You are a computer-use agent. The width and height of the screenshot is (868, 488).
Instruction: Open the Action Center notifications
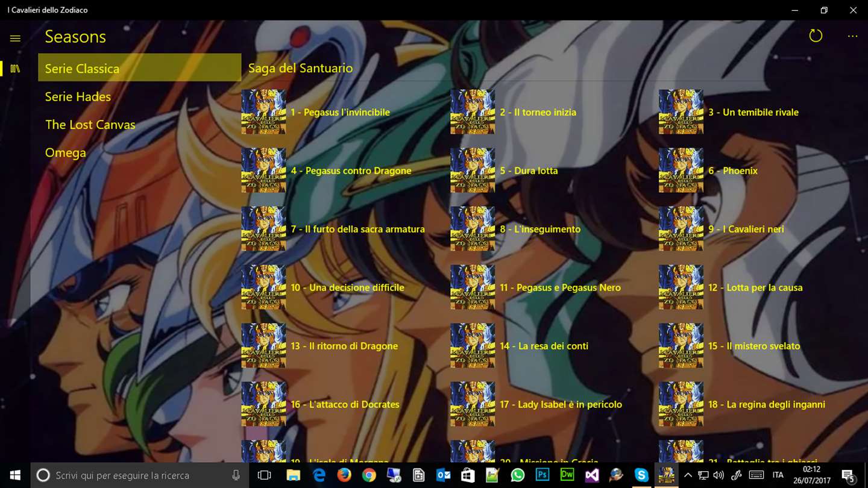tap(849, 475)
